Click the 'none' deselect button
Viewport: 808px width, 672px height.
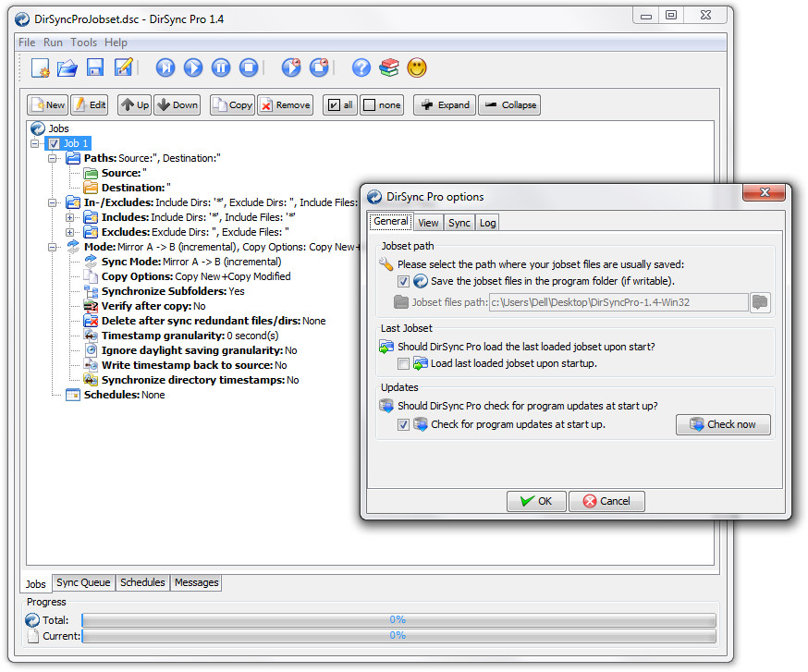point(382,105)
